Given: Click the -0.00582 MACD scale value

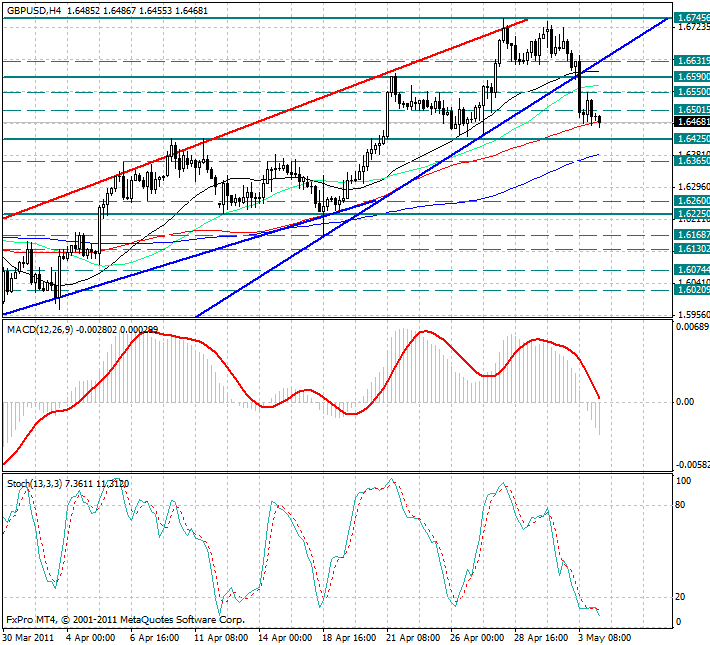Looking at the screenshot, I should point(693,465).
